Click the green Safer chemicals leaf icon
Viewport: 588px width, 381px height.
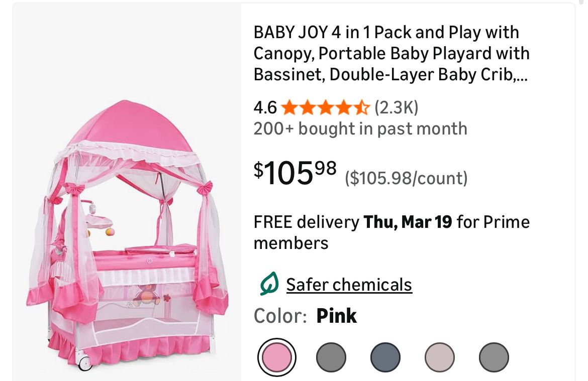[269, 285]
